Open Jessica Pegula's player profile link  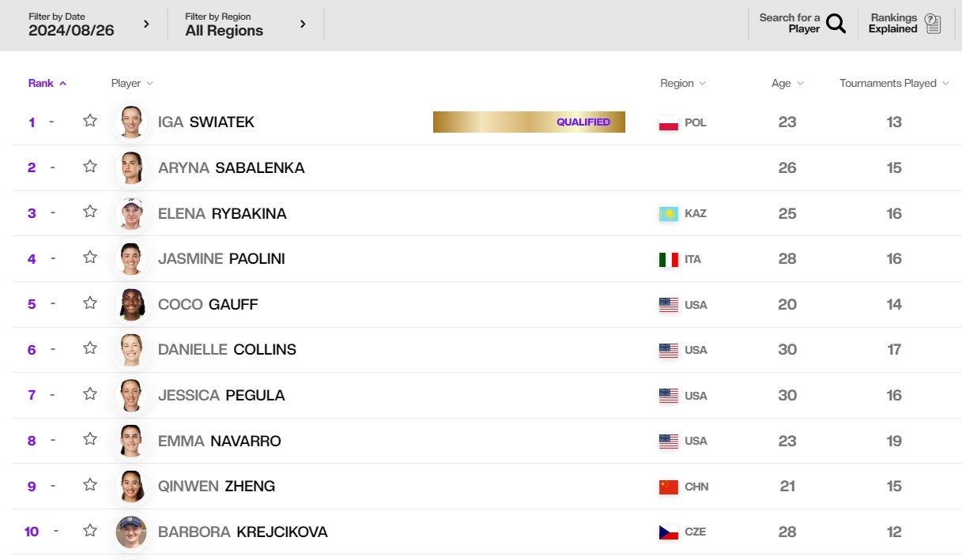221,395
